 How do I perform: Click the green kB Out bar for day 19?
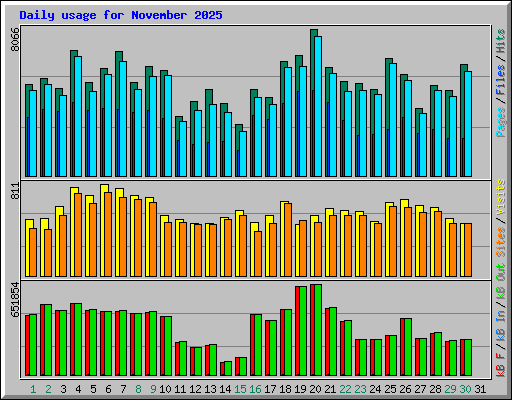click(303, 331)
